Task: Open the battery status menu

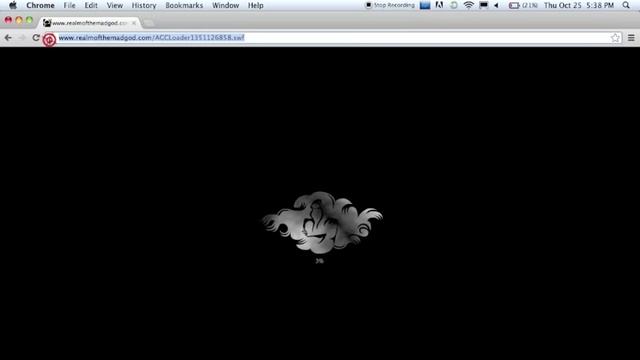Action: 523,5
